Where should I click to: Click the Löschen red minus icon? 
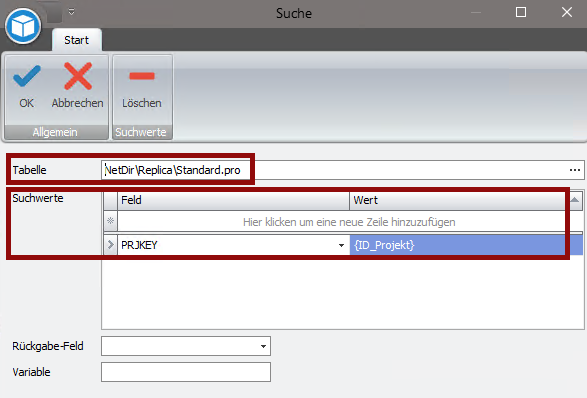142,76
